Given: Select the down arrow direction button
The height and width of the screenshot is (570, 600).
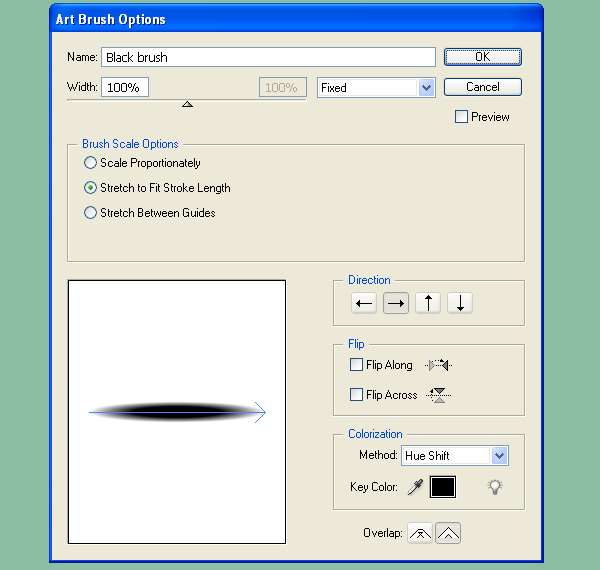Looking at the screenshot, I should coord(460,303).
